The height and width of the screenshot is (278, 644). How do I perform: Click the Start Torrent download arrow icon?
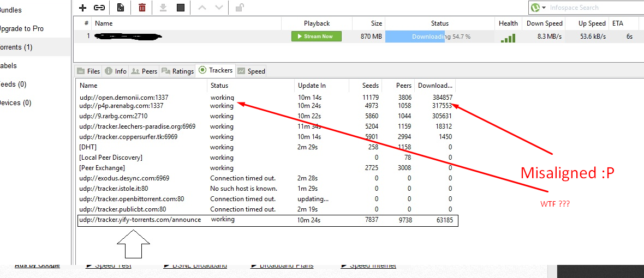[163, 8]
